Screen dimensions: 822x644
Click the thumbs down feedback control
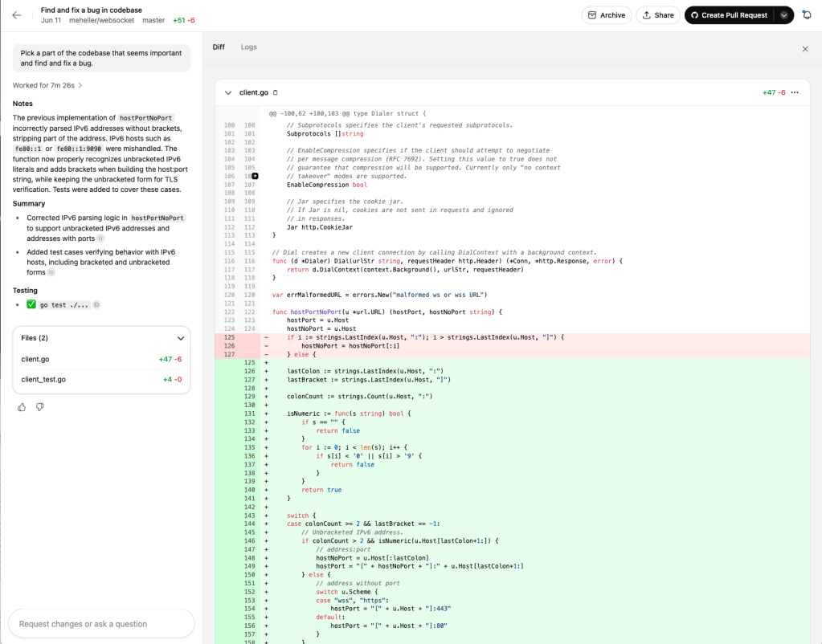coord(39,407)
